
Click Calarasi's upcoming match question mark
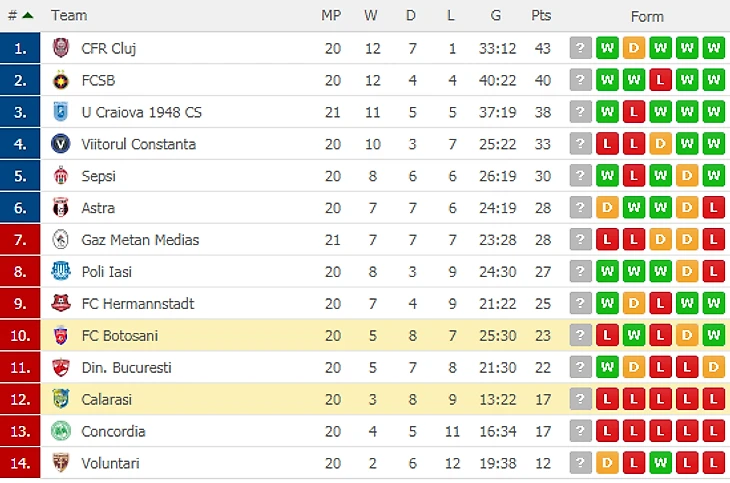[581, 400]
